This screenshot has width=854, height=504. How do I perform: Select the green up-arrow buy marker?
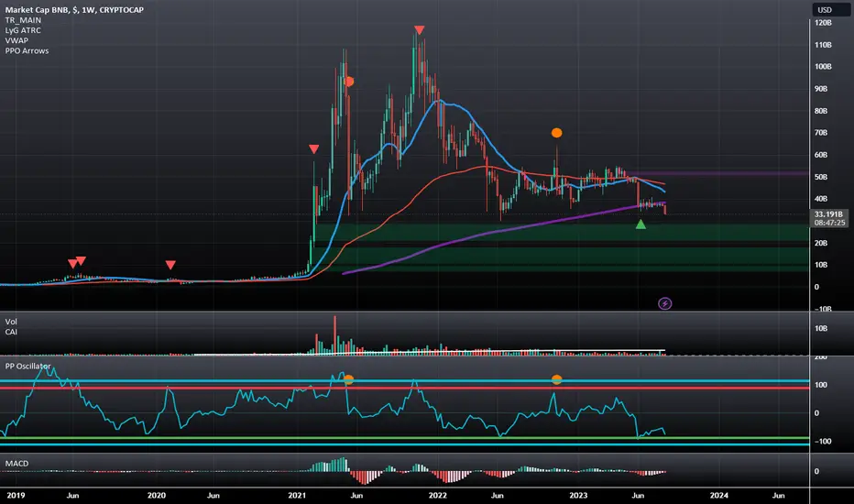click(640, 224)
